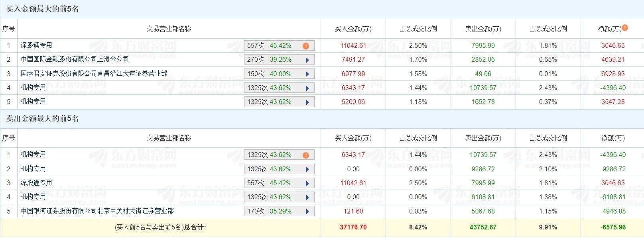Click the 150次 40.00% stats box
Image resolution: width=644 pixels, height=239 pixels.
click(x=274, y=74)
